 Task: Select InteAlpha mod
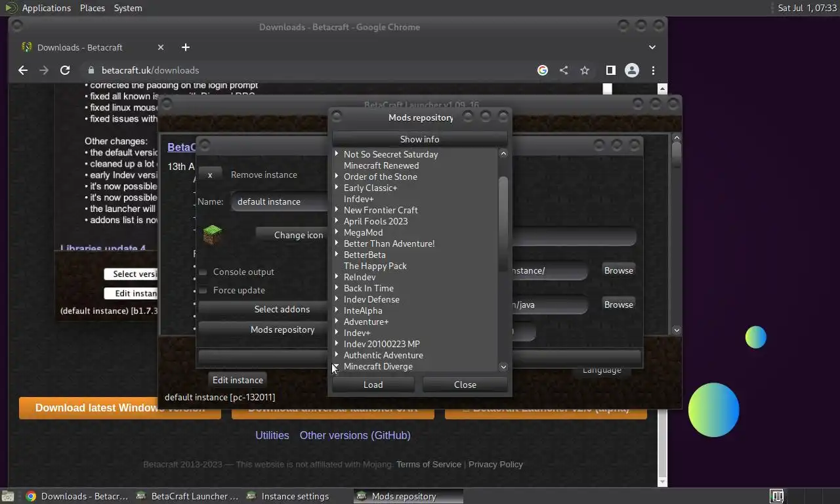click(x=363, y=310)
